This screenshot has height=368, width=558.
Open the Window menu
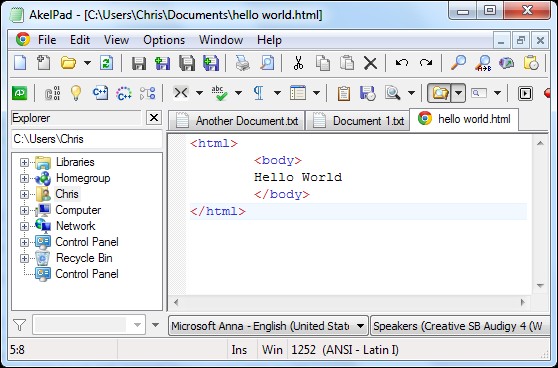point(221,40)
